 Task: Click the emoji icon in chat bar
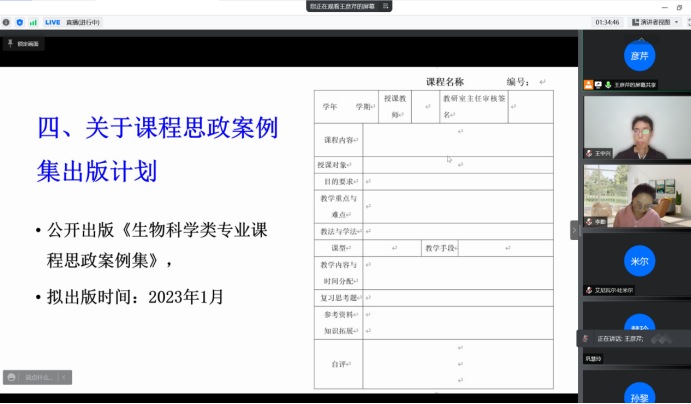(x=11, y=377)
